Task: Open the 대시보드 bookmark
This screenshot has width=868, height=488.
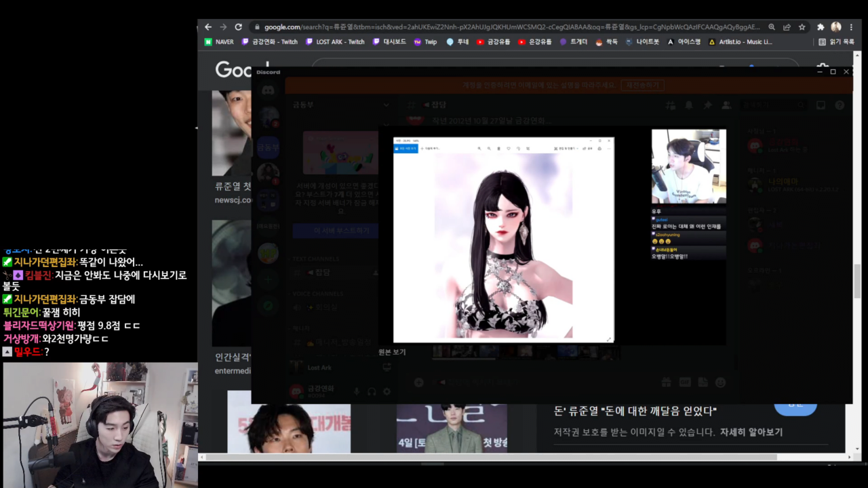Action: click(389, 42)
